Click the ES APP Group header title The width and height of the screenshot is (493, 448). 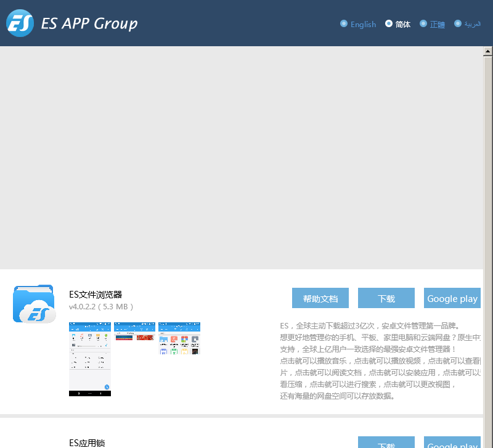(89, 23)
